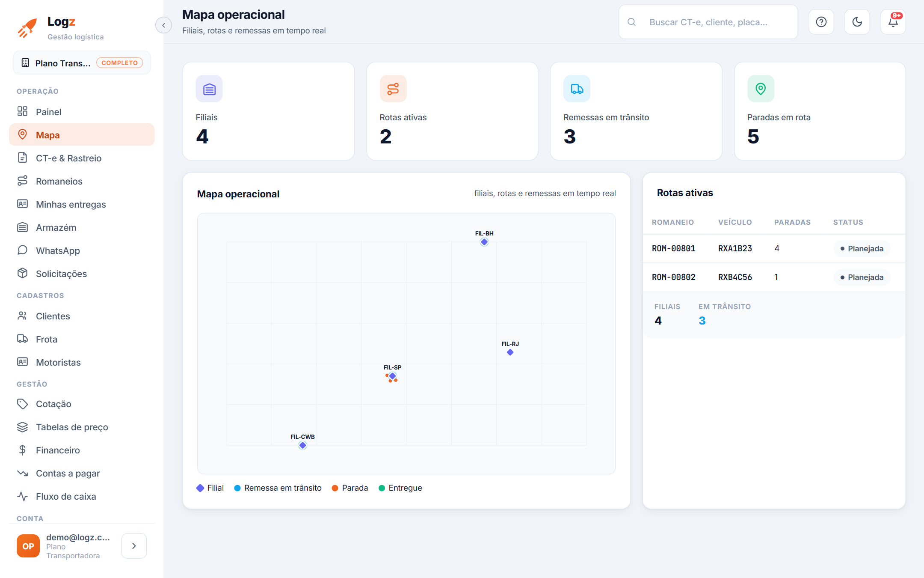The image size is (924, 578).
Task: Click the Solicitações box icon
Action: coord(22,273)
